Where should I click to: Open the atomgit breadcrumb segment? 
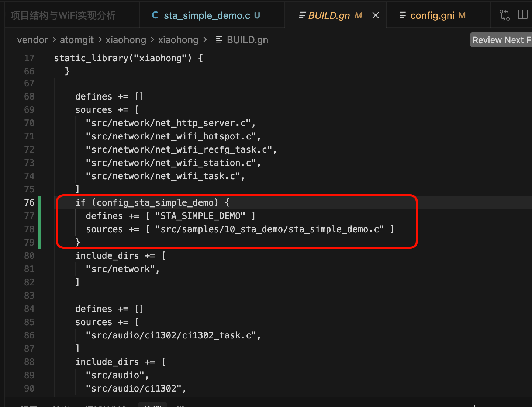tap(77, 40)
